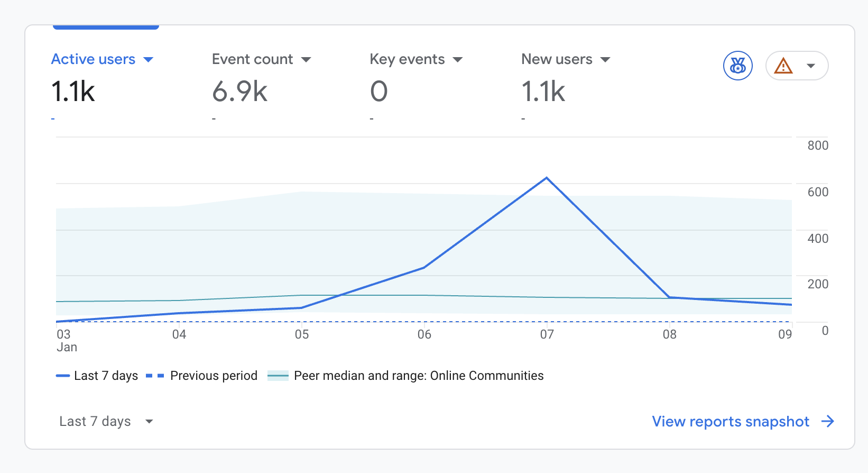
Task: Click the orange warning triangle icon
Action: [783, 66]
